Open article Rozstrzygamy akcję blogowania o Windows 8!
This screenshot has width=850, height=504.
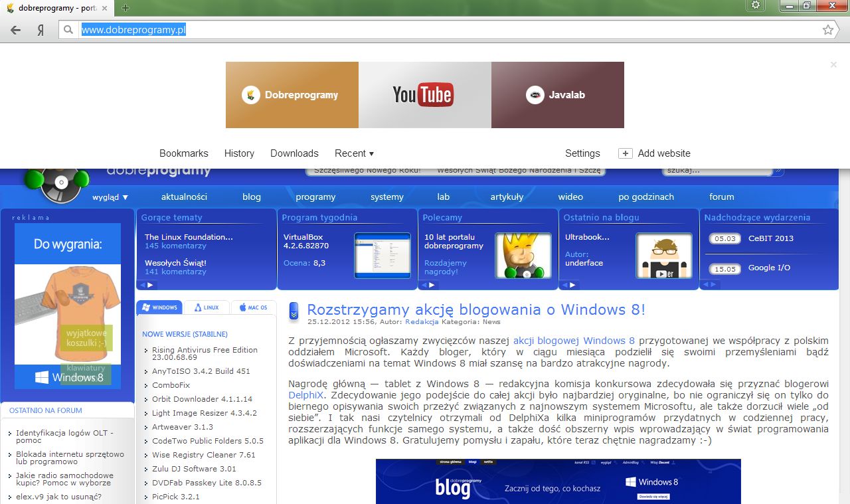click(476, 309)
